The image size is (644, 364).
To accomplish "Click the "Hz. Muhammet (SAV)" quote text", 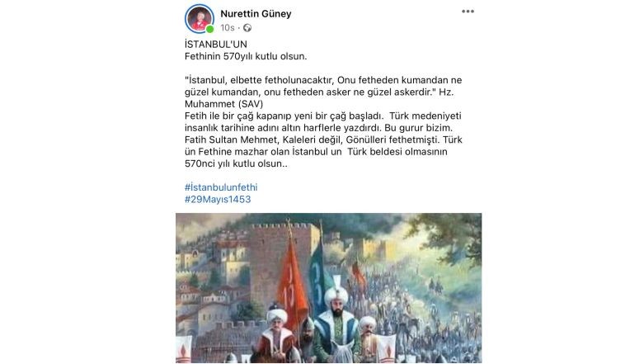I will tap(223, 104).
